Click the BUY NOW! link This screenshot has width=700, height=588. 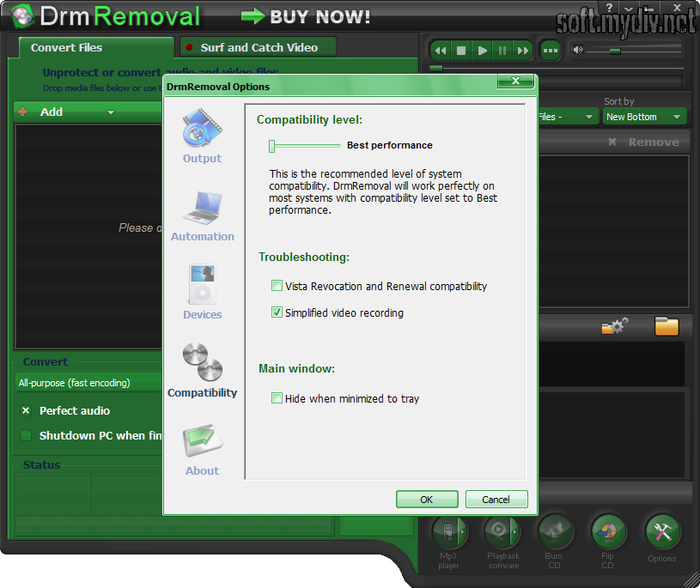307,17
